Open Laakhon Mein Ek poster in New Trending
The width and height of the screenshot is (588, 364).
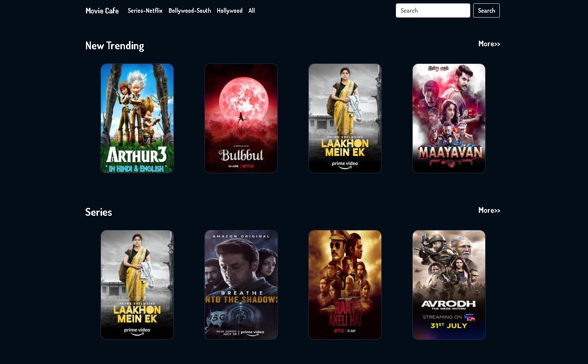345,118
